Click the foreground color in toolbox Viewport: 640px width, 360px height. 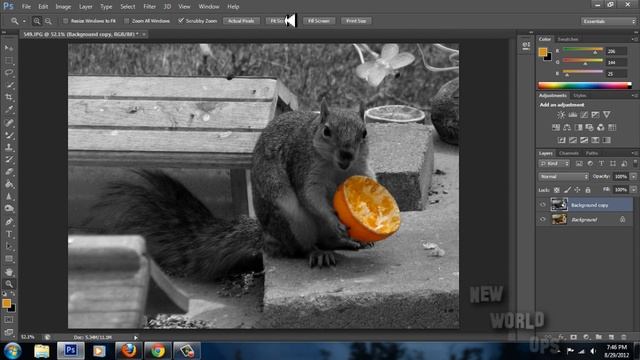tap(6, 303)
